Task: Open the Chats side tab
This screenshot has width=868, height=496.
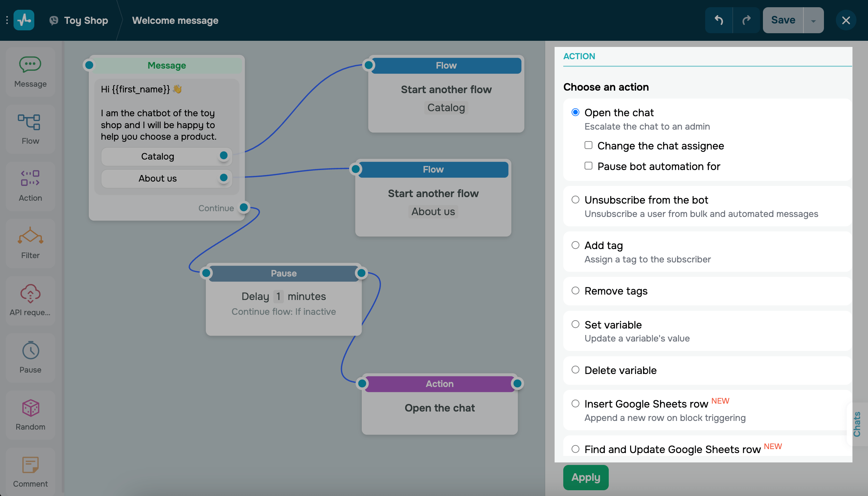Action: pyautogui.click(x=857, y=424)
